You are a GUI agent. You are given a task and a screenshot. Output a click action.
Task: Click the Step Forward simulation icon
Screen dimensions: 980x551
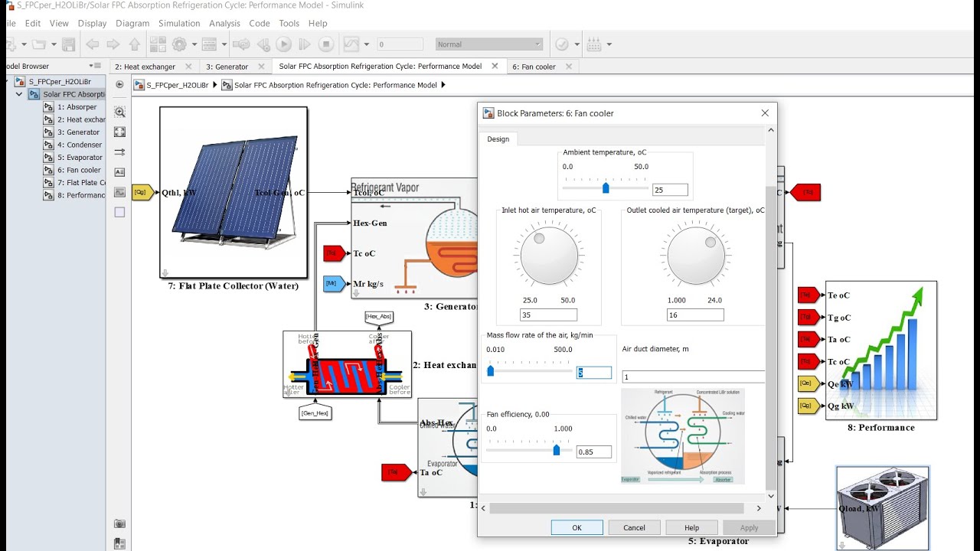point(305,44)
